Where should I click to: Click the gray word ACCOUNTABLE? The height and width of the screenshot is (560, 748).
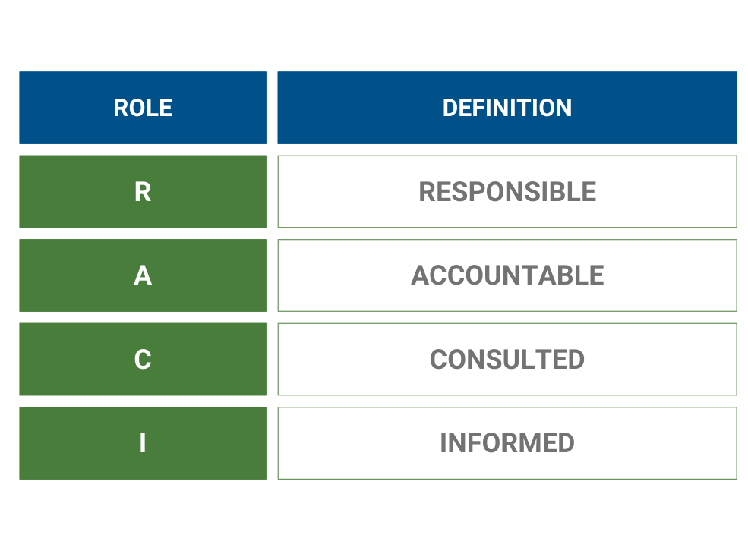(507, 275)
